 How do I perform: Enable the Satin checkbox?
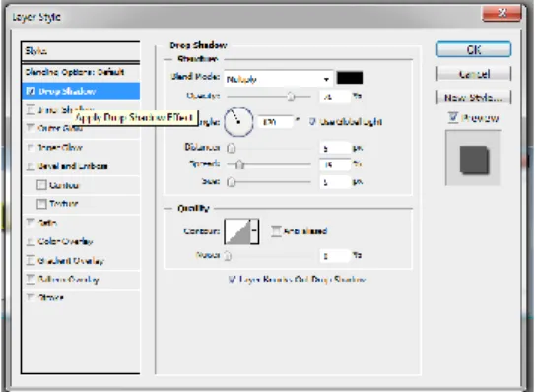tap(31, 223)
